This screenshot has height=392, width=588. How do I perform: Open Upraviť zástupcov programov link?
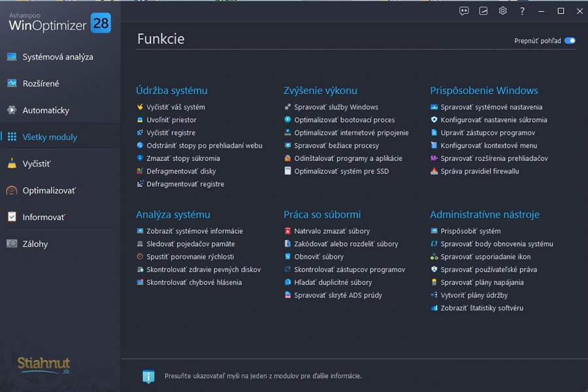(x=487, y=133)
